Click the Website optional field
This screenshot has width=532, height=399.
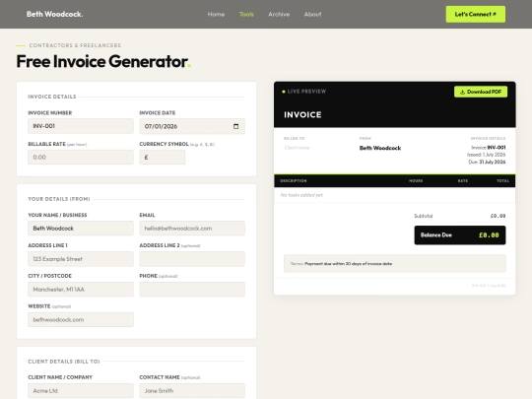pos(81,319)
